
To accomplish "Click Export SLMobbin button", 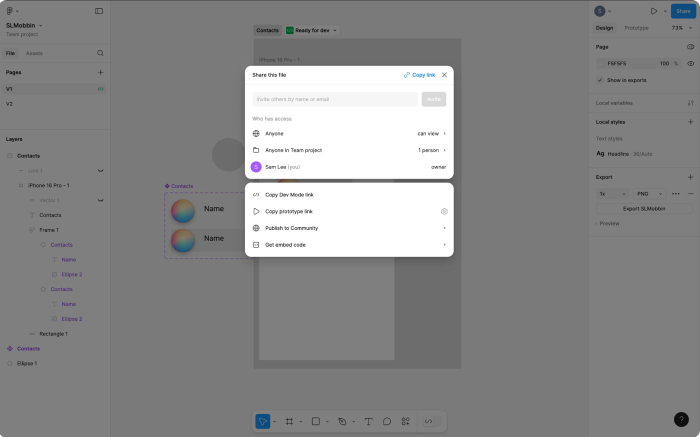I will tap(644, 208).
